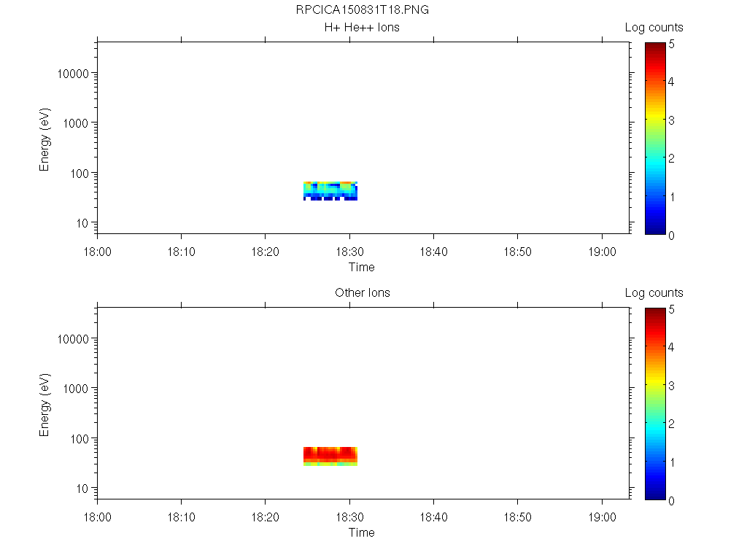
Task: Click the 18:00 tick label of Other Ions plot
Action: point(97,517)
